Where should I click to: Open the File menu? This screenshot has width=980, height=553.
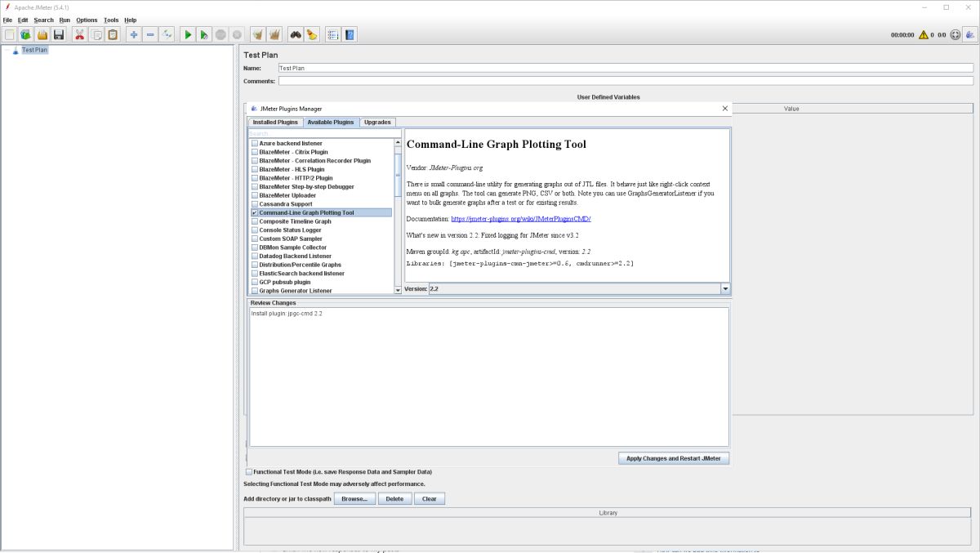coord(7,20)
